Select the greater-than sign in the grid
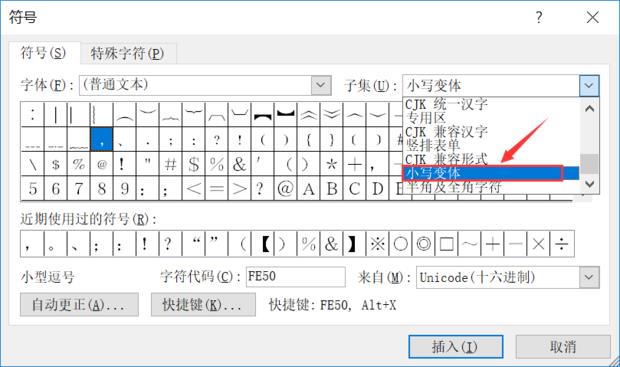620x367 pixels. [x=239, y=189]
